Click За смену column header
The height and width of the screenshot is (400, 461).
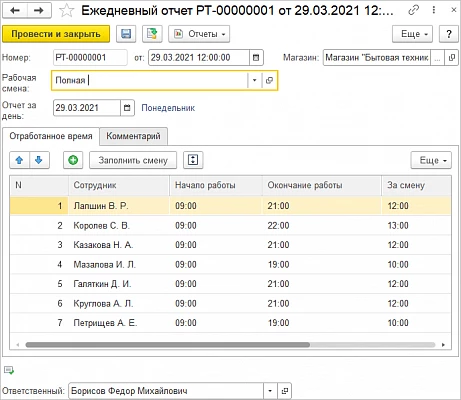417,185
